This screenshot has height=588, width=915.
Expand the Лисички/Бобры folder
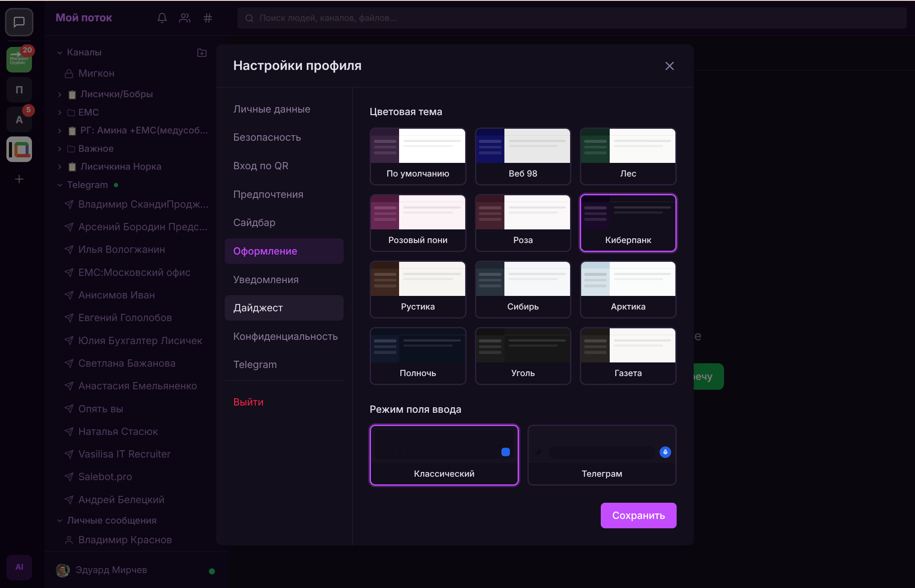pyautogui.click(x=60, y=94)
